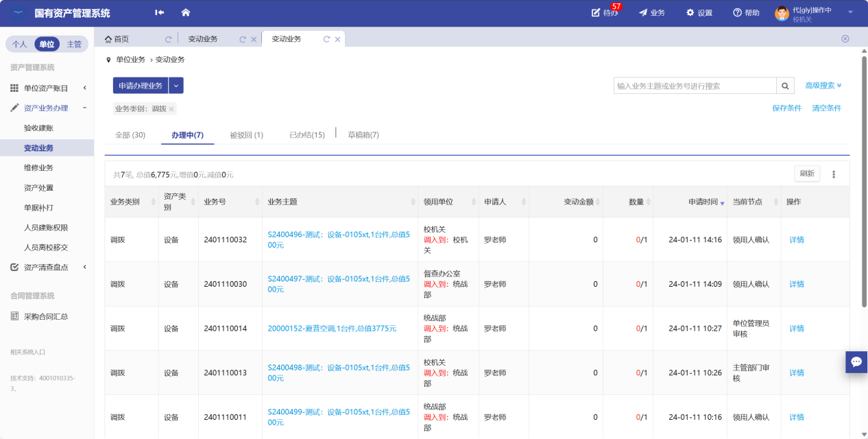Click the business subject search input field

[x=695, y=86]
